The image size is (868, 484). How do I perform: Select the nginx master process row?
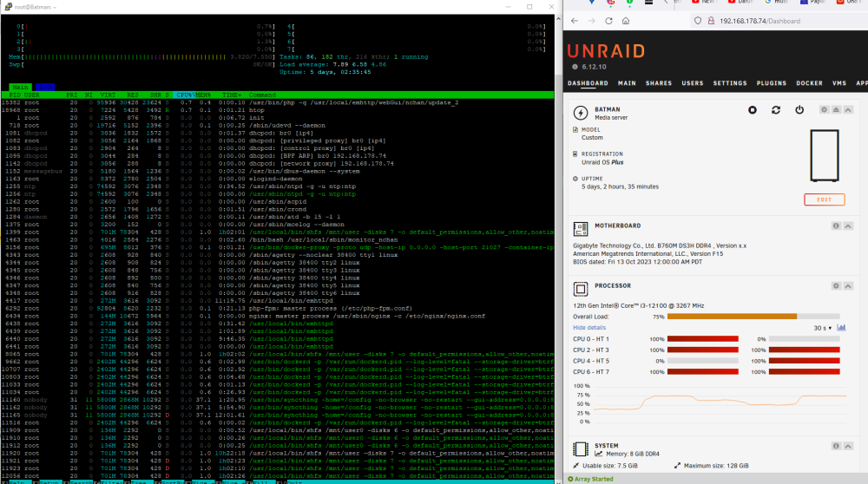(x=278, y=316)
